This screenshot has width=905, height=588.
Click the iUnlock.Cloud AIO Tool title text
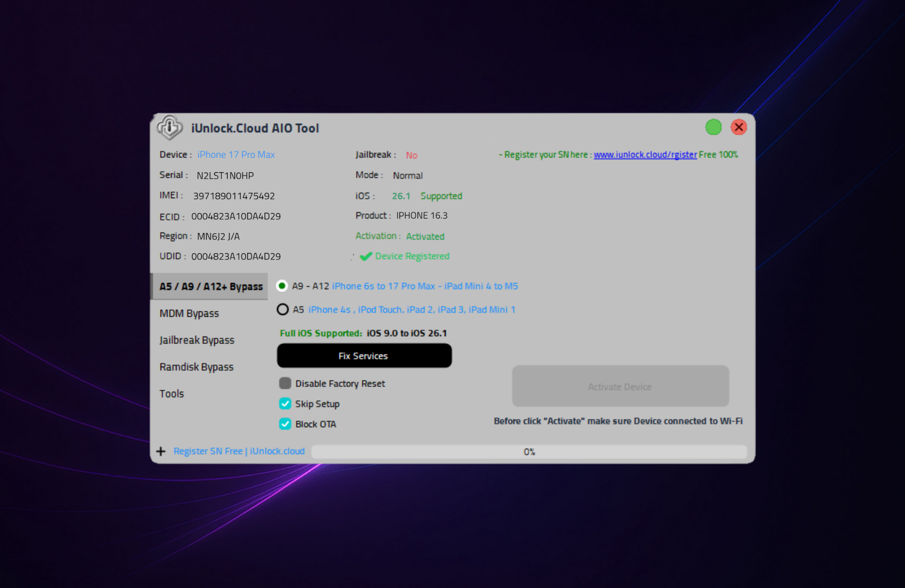coord(255,128)
